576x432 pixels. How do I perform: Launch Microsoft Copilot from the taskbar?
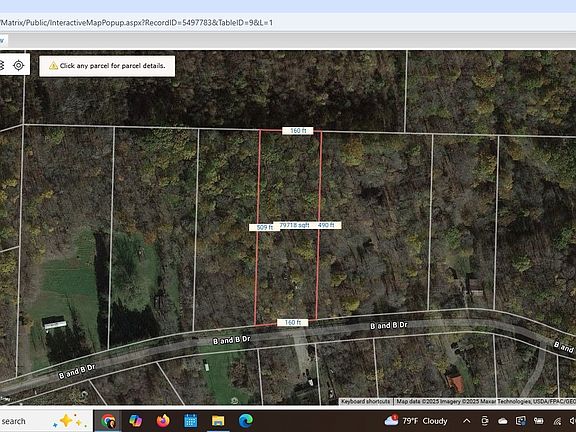[x=136, y=421]
